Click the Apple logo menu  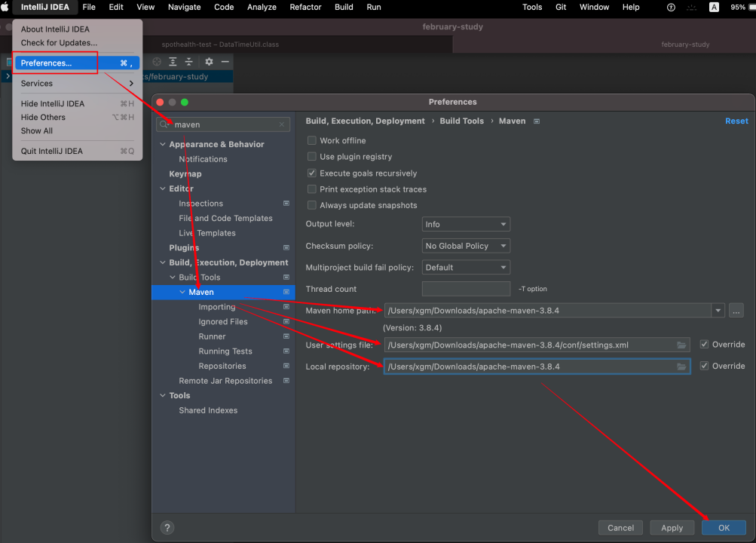[x=5, y=7]
